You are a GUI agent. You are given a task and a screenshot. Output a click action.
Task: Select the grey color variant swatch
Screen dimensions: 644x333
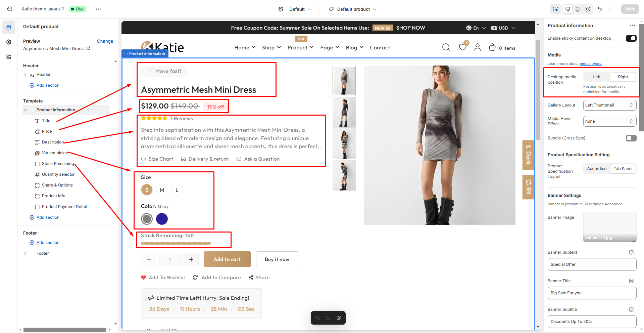(x=147, y=219)
